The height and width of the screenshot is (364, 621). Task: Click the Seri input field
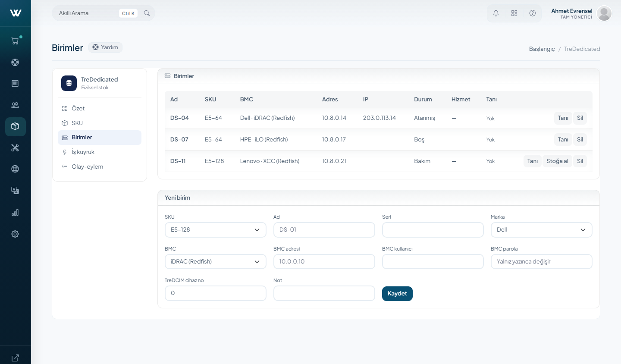point(433,230)
